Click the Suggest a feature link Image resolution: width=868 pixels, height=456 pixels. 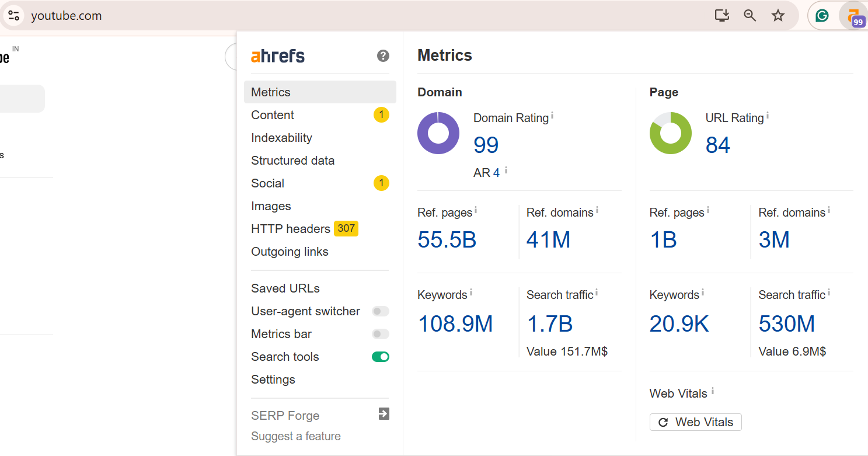point(296,436)
